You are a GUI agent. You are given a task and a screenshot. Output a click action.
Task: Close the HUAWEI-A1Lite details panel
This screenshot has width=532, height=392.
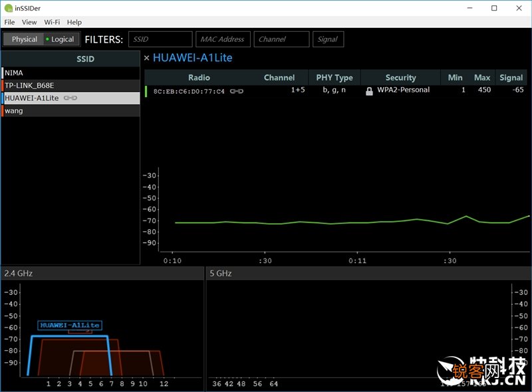pyautogui.click(x=146, y=58)
